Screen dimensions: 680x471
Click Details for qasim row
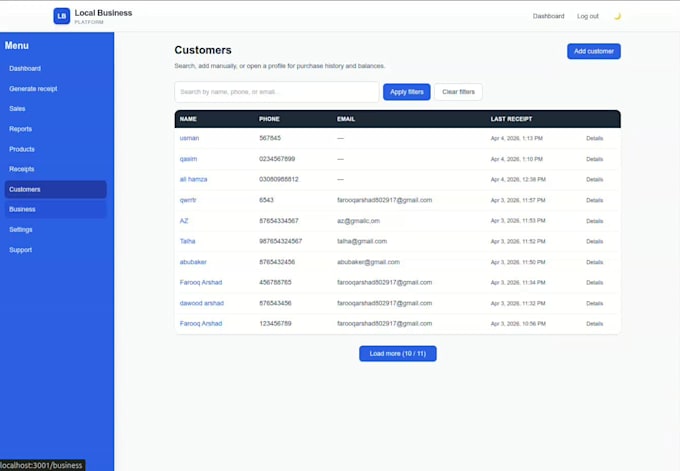[595, 159]
